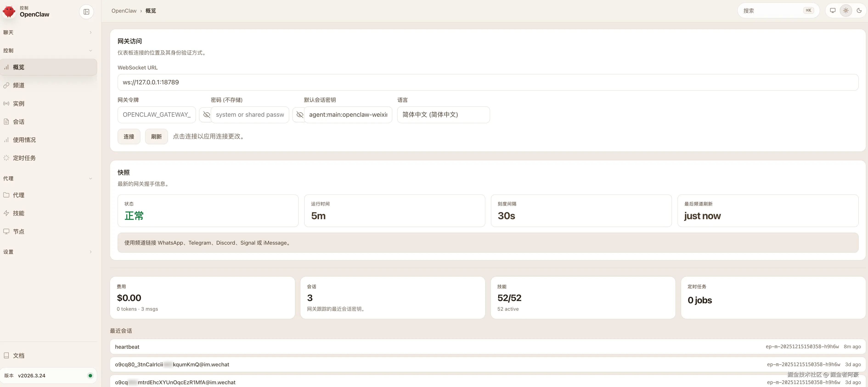The image size is (868, 387).
Task: Collapse the sidebar with the panel icon
Action: tap(86, 12)
